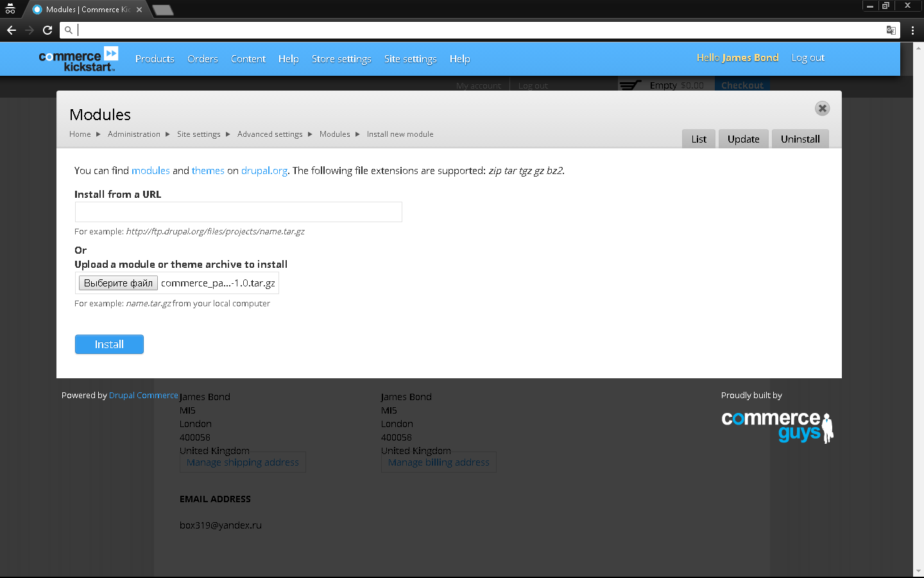Click the Выберите файл file chooser button
924x578 pixels.
click(118, 283)
